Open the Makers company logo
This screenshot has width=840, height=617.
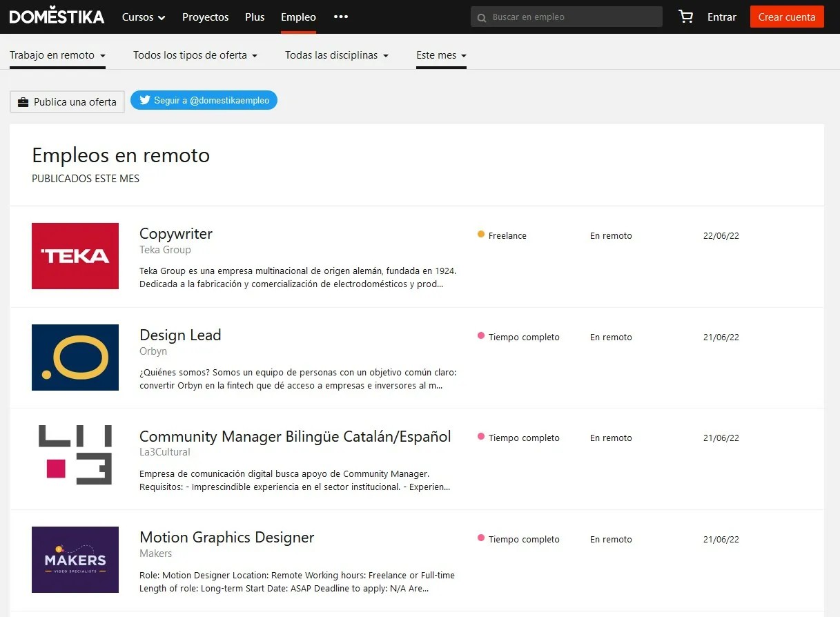75,560
